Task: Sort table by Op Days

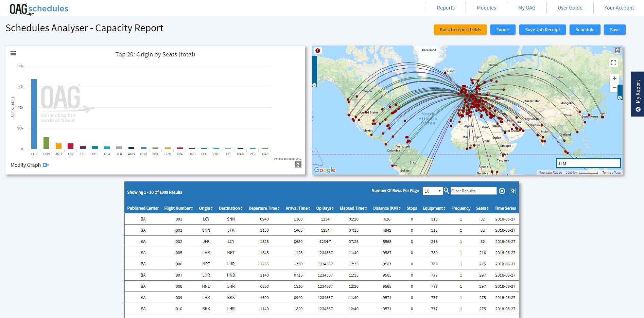Action: 325,208
